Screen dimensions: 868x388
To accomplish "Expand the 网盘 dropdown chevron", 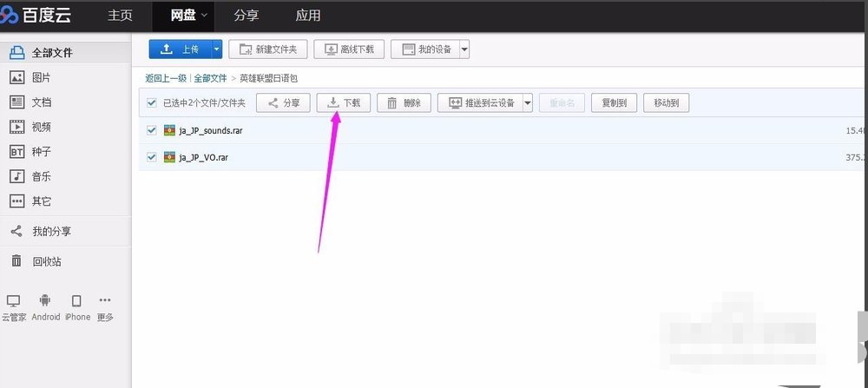I will [x=204, y=16].
